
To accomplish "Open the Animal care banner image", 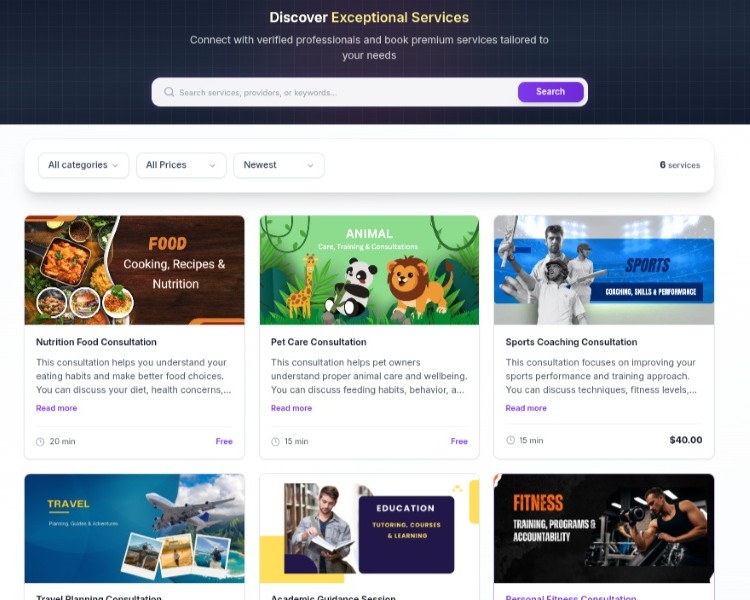I will (x=369, y=270).
